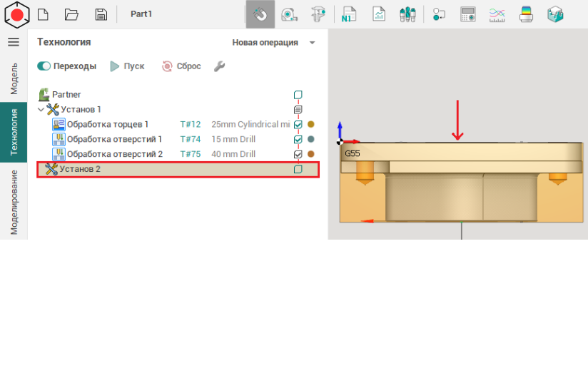The image size is (588, 388).
Task: Click the printer-like icon in the top toolbar
Action: point(526,14)
